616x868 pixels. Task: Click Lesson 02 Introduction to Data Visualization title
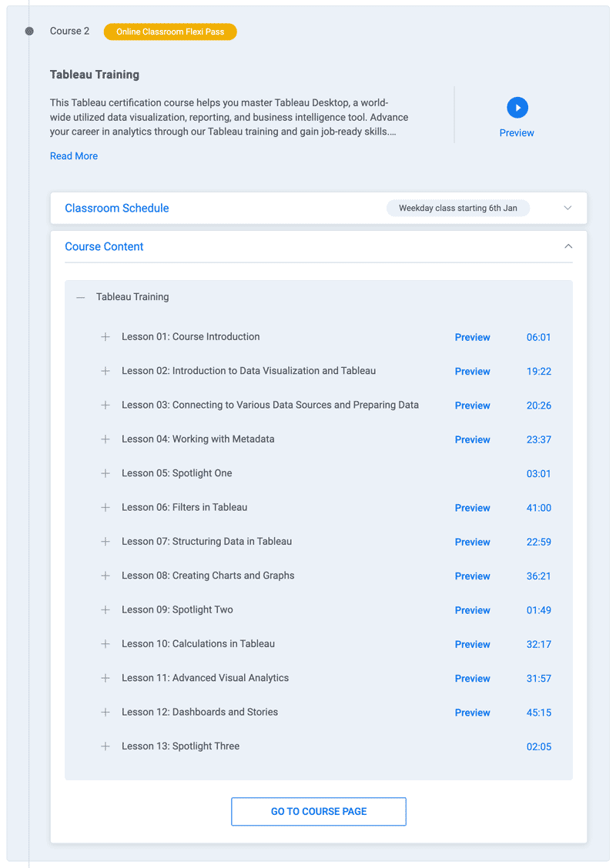tap(249, 371)
